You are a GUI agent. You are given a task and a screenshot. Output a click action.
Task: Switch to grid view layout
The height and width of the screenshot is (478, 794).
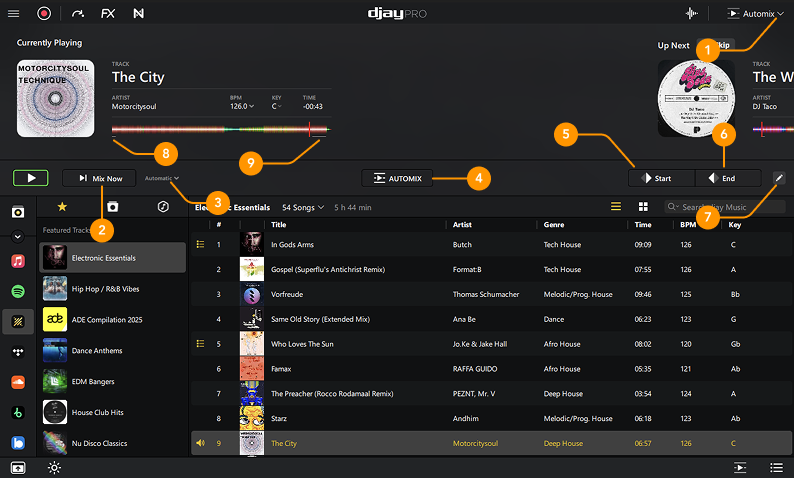coord(644,207)
